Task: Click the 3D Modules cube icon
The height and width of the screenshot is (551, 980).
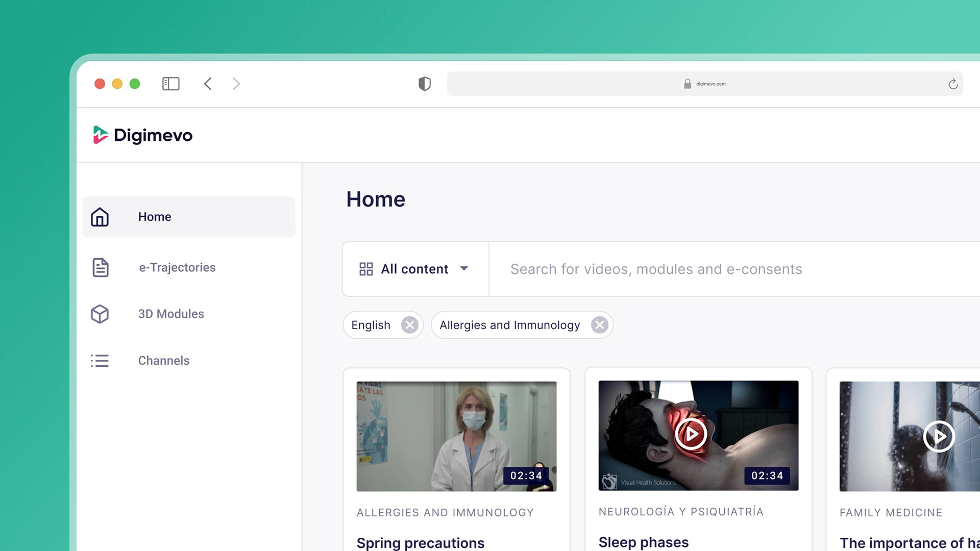Action: tap(100, 314)
